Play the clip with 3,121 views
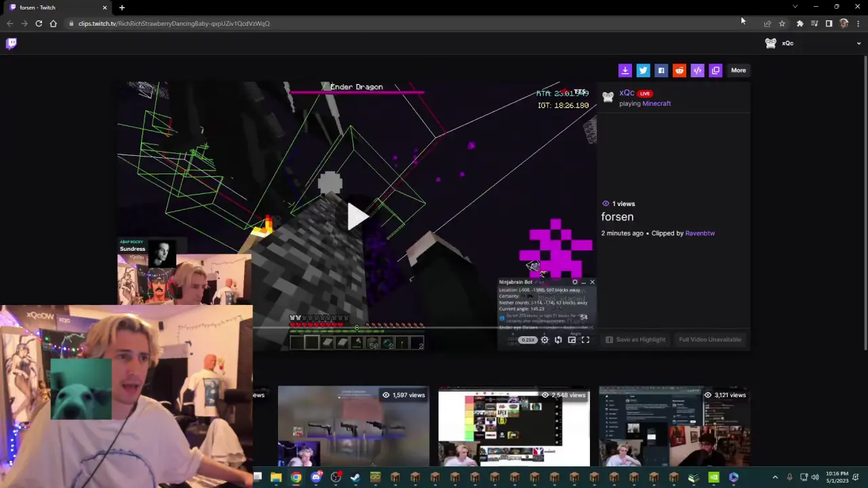This screenshot has width=868, height=488. tap(673, 427)
